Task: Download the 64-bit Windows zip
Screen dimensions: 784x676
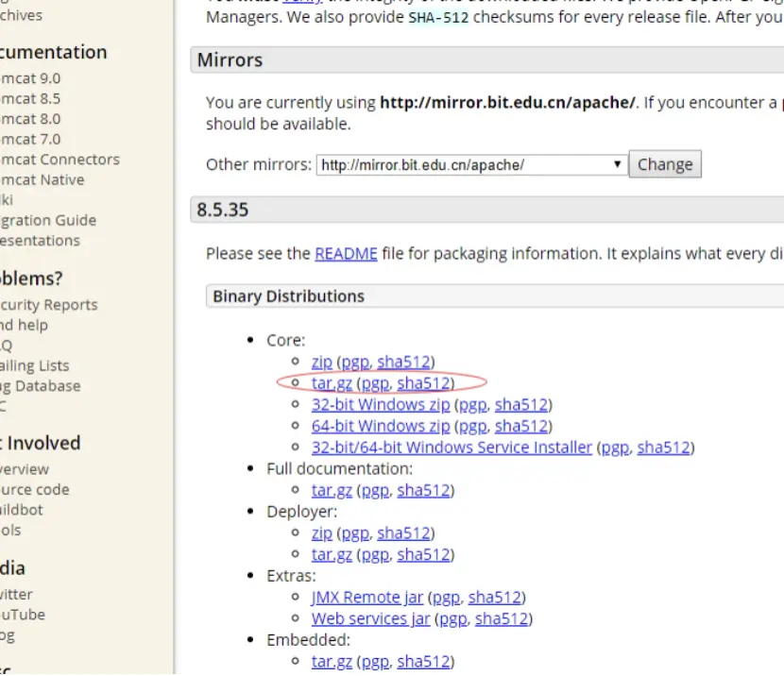Action: pyautogui.click(x=381, y=426)
